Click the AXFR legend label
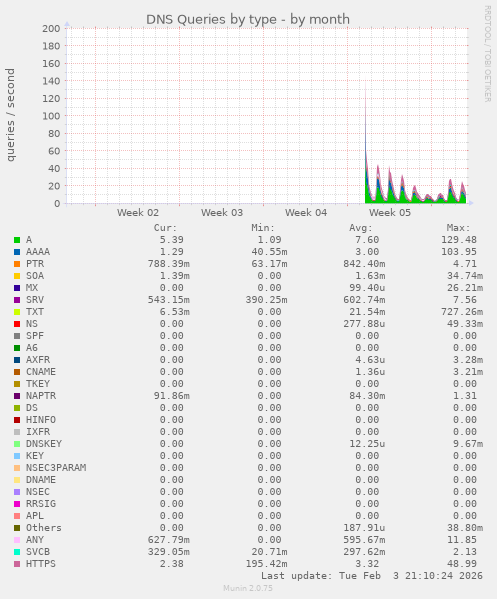 (x=38, y=360)
